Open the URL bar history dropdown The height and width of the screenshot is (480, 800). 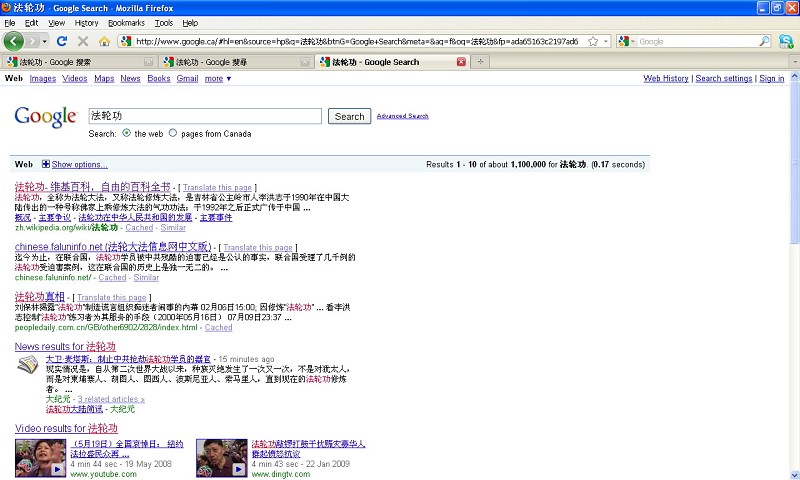pos(606,41)
